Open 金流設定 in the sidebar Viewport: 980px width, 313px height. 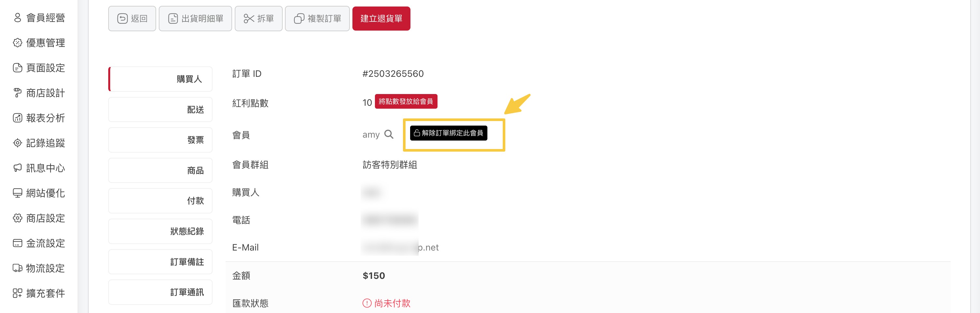(x=39, y=243)
